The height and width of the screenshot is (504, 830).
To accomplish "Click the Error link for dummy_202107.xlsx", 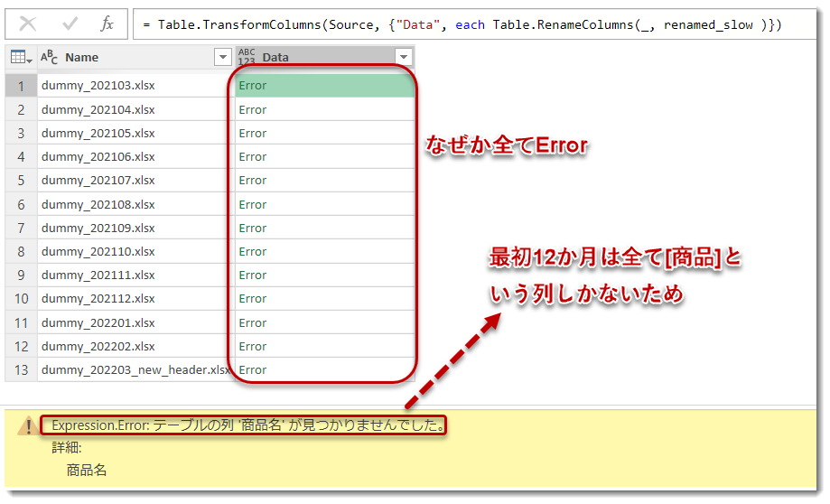I will tap(253, 180).
